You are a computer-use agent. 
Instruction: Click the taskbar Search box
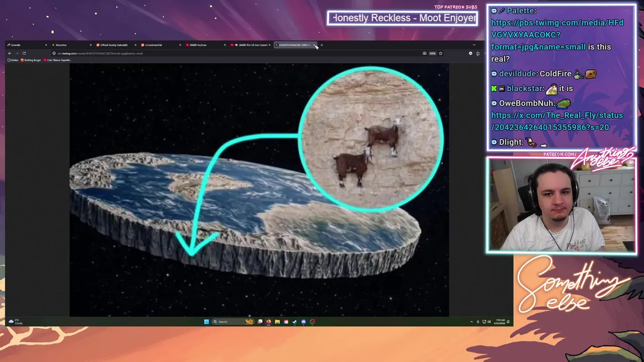pyautogui.click(x=233, y=322)
